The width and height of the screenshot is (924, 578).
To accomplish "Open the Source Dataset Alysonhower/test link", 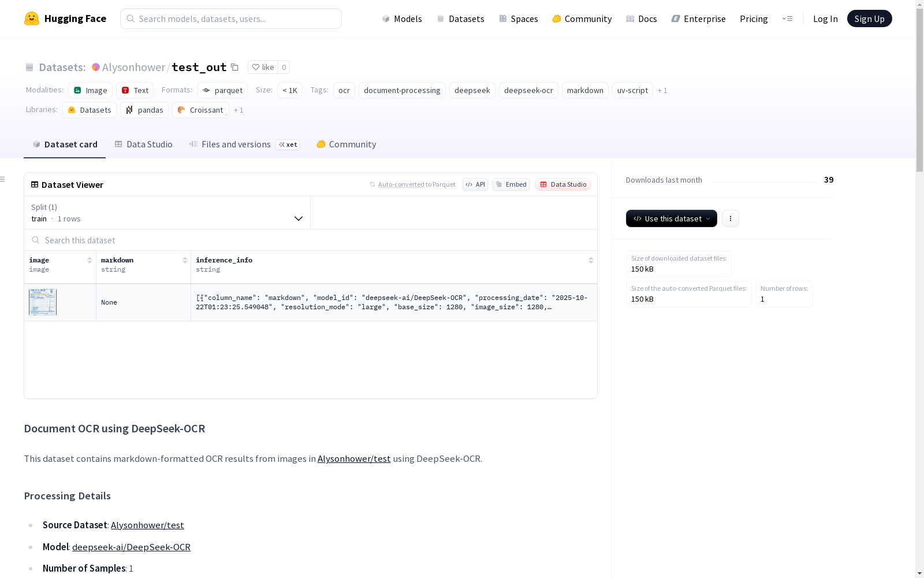I will click(147, 525).
